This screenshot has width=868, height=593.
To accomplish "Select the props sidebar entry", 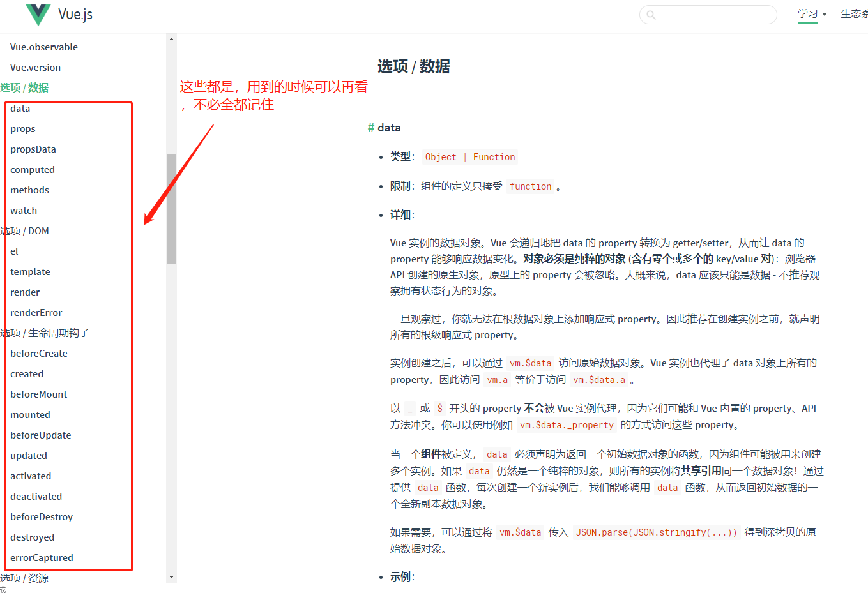I will pyautogui.click(x=22, y=128).
